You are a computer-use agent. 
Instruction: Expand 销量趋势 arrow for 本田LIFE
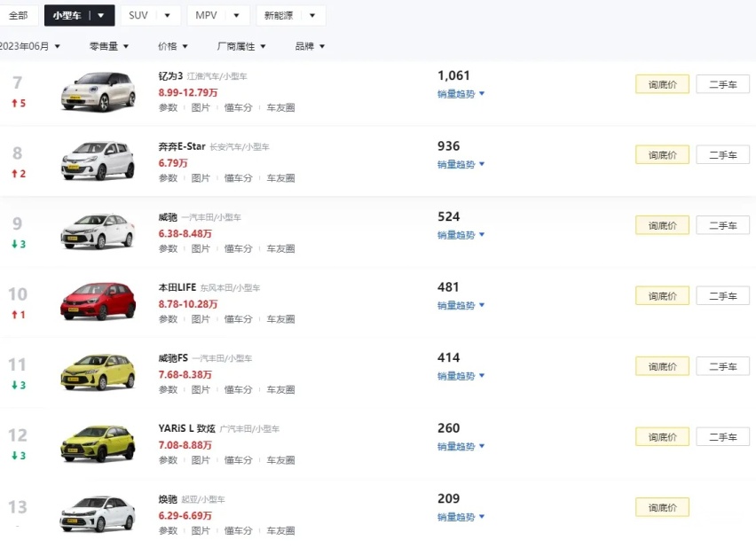pyautogui.click(x=482, y=305)
